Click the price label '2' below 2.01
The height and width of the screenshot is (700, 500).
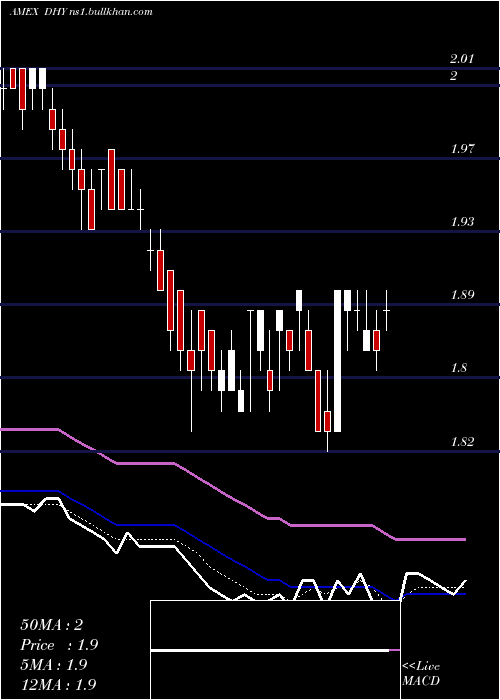coord(453,76)
